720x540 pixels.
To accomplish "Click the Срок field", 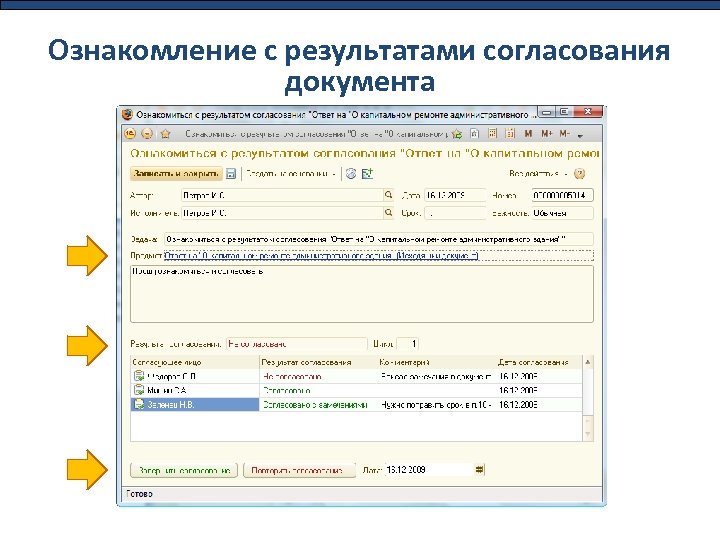I will tap(455, 213).
